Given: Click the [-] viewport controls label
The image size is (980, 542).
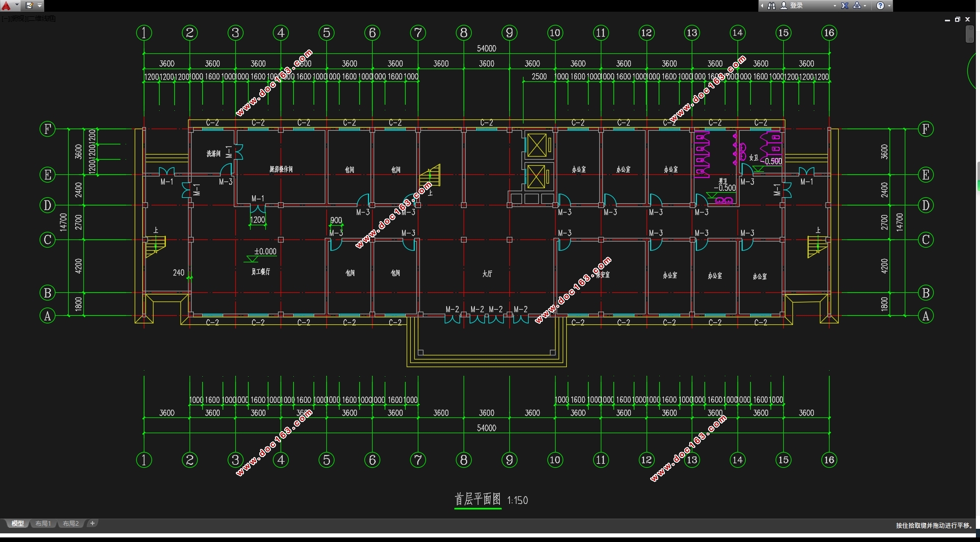Looking at the screenshot, I should pyautogui.click(x=5, y=19).
